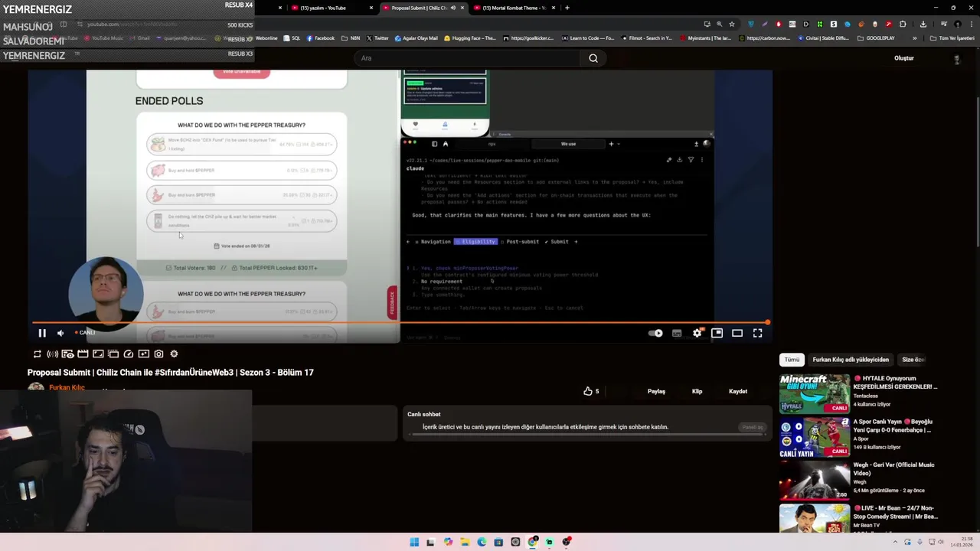
Task: Switch to miniplayer mode icon
Action: point(717,333)
